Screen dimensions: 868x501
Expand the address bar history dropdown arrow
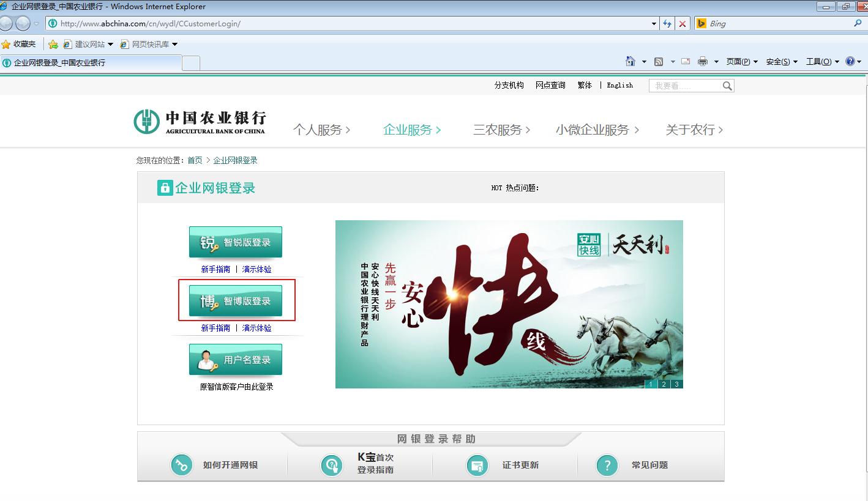pos(654,24)
